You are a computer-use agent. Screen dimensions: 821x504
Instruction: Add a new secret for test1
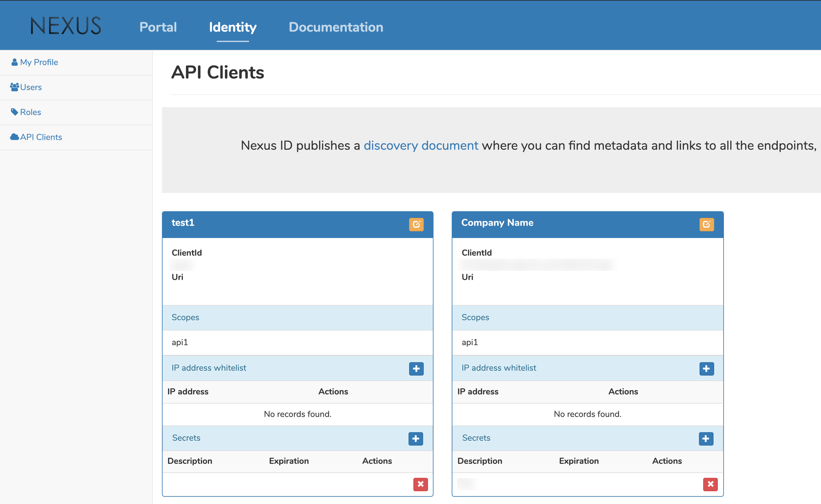coord(415,439)
